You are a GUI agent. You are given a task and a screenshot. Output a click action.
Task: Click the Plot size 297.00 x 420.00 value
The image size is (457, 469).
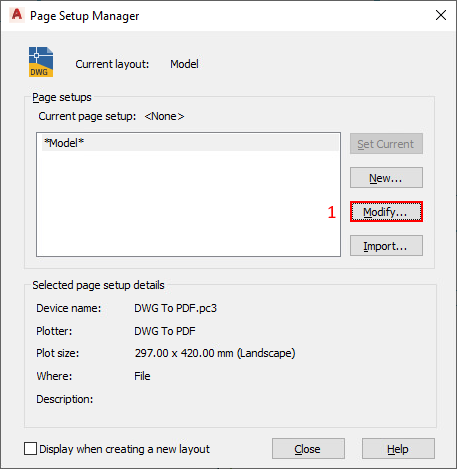coord(215,353)
